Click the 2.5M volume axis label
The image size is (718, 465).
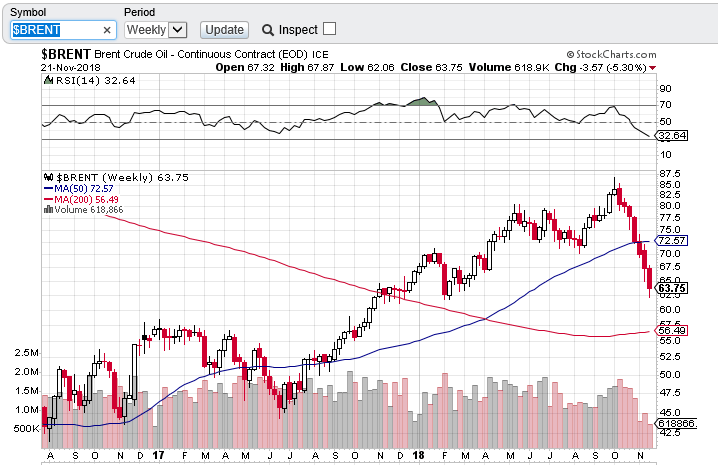click(27, 353)
